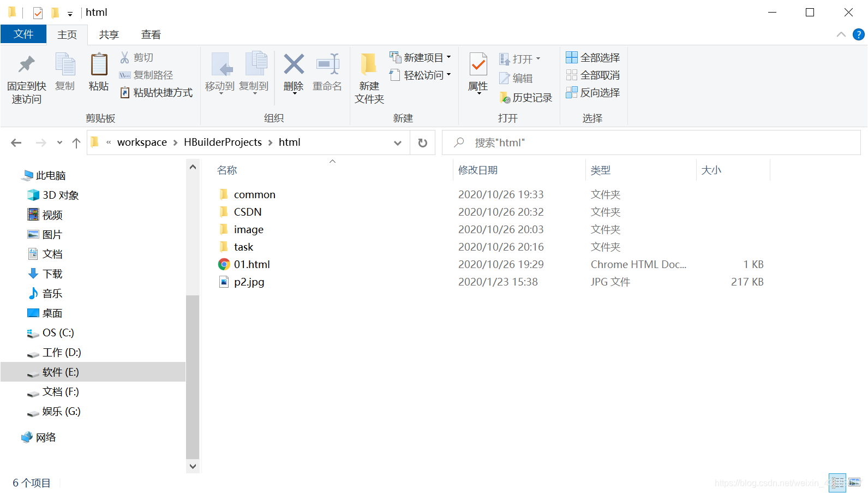Expand the Open button dropdown arrow
The width and height of the screenshot is (868, 493).
(538, 58)
